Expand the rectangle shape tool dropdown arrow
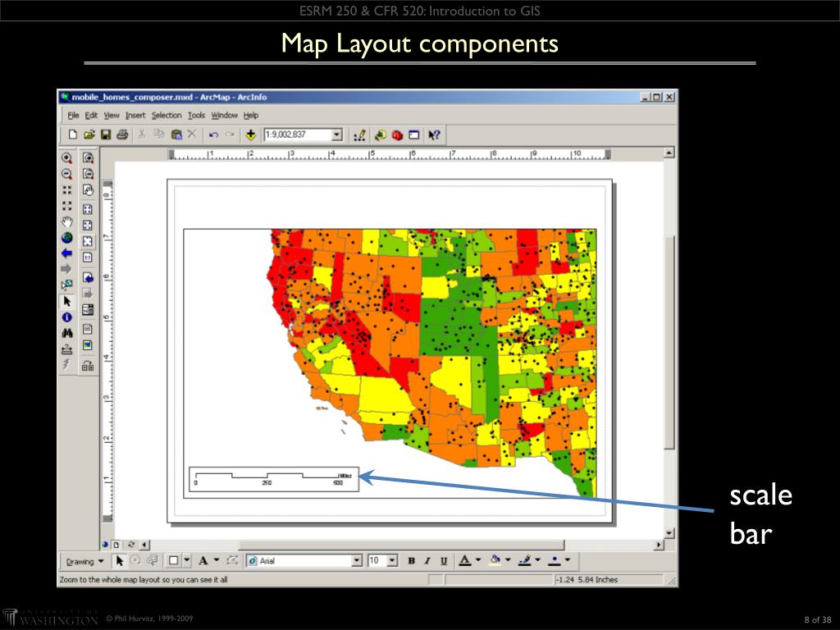 (x=186, y=560)
